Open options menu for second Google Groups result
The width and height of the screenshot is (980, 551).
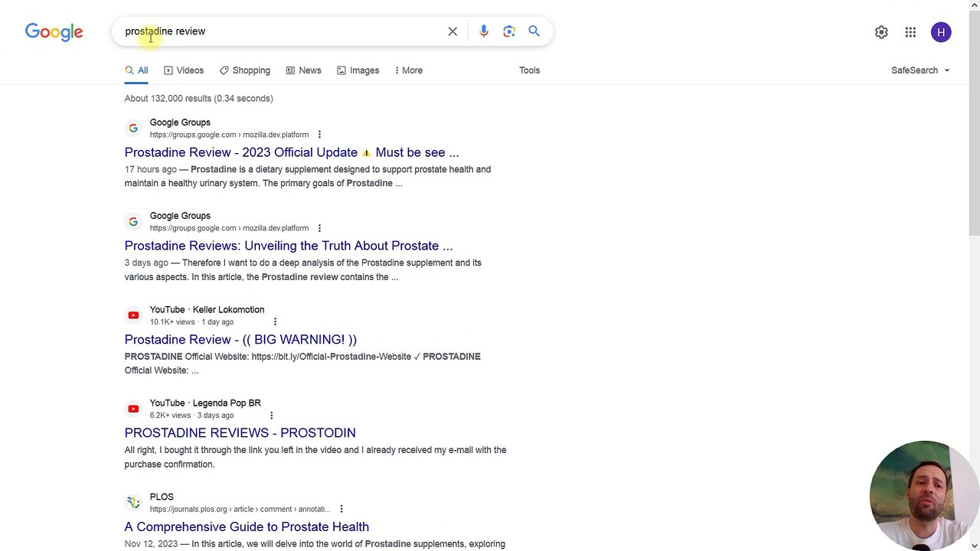[x=319, y=228]
